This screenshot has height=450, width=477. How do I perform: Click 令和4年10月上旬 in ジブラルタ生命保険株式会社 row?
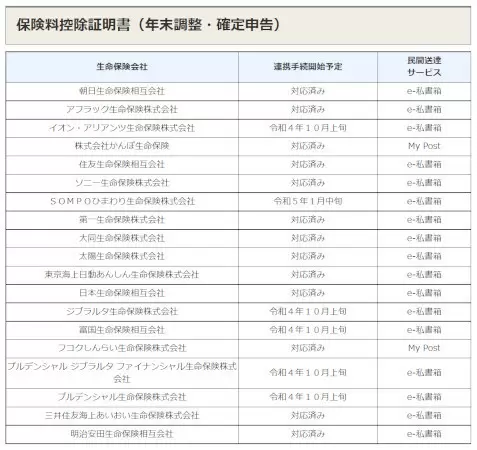pos(308,311)
